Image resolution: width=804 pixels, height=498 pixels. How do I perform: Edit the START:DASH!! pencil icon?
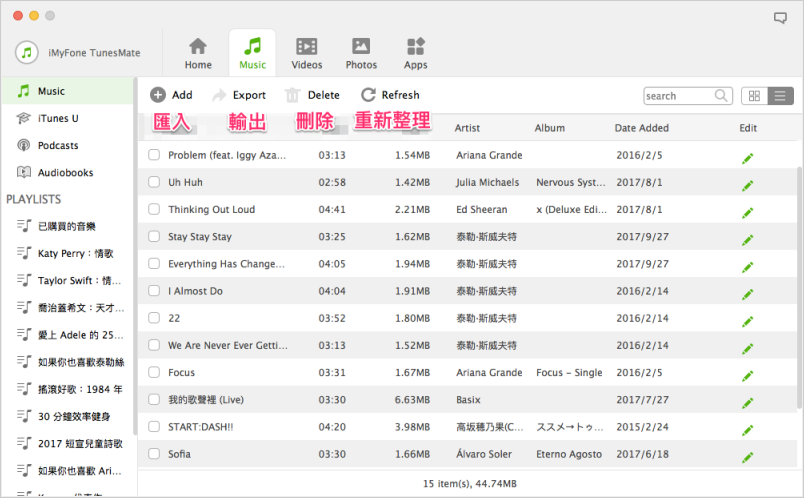tap(748, 430)
